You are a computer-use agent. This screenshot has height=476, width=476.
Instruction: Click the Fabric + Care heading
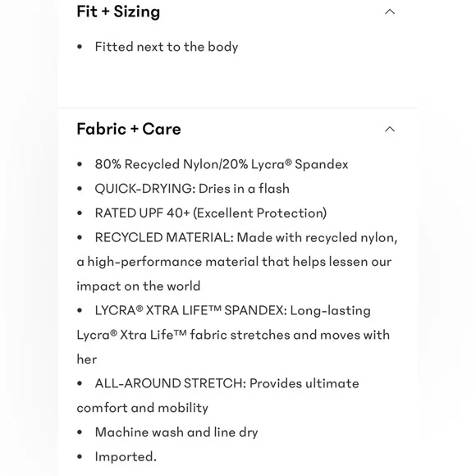pyautogui.click(x=129, y=129)
